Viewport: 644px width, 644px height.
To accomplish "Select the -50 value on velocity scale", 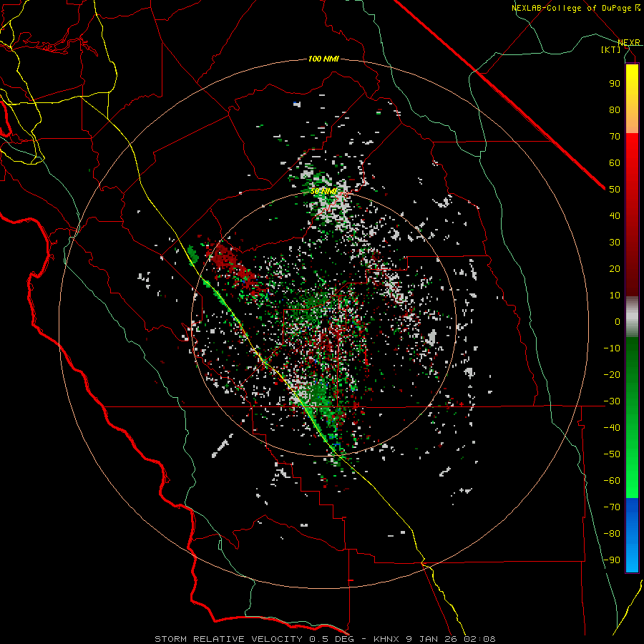I will (x=612, y=454).
